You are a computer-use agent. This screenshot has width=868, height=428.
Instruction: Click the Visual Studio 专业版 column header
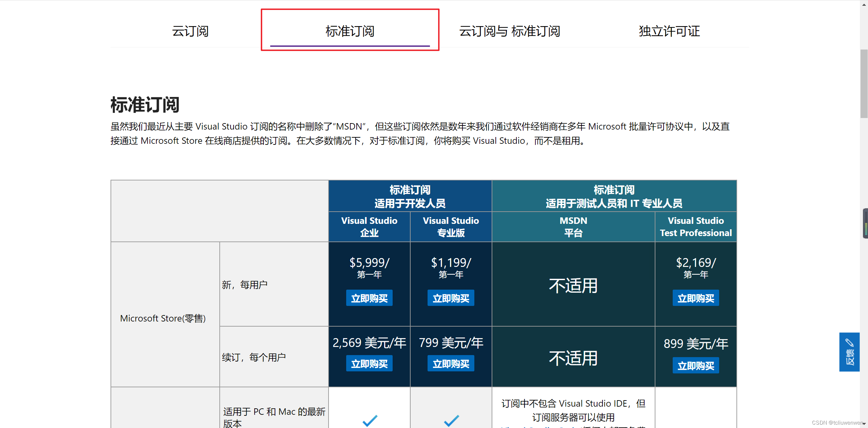point(451,227)
